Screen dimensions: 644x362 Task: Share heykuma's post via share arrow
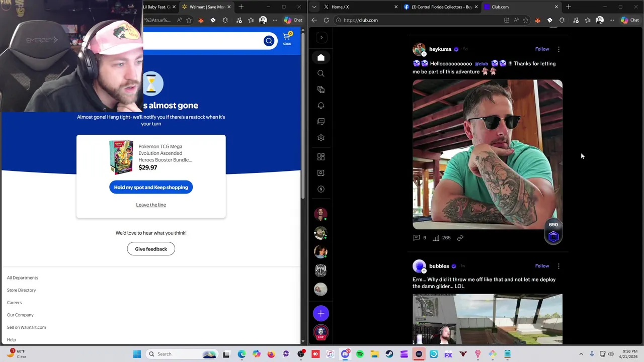(x=460, y=238)
